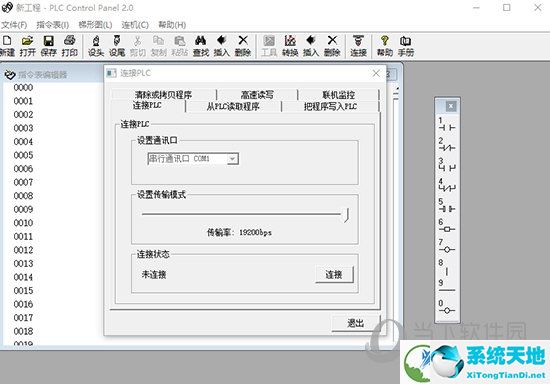Click the 新建 (New) toolbar icon
This screenshot has height=384, width=550.
coord(7,46)
